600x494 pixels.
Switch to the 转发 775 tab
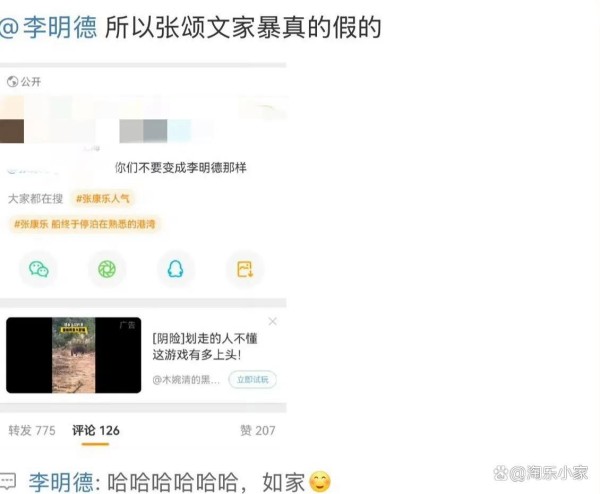[32, 430]
